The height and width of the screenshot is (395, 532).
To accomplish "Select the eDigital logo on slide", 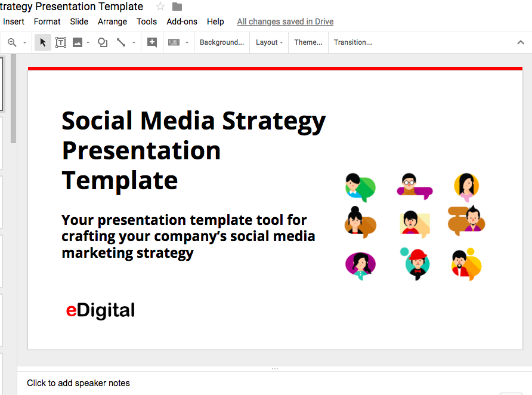I will click(100, 310).
